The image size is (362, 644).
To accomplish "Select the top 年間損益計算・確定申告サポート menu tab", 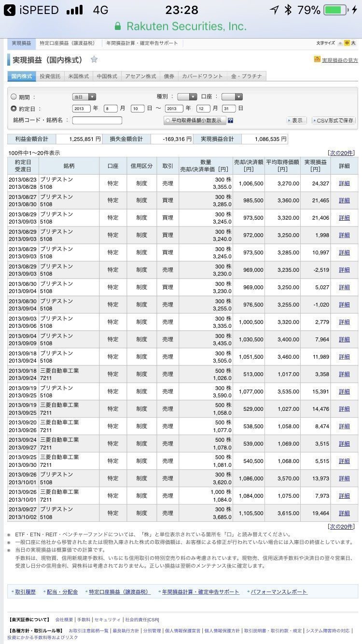I will (142, 43).
